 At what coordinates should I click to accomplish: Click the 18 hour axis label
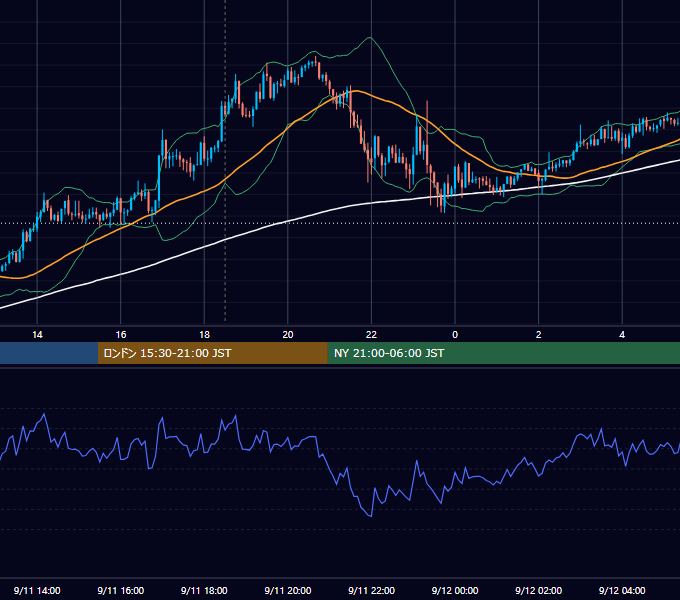pyautogui.click(x=204, y=335)
